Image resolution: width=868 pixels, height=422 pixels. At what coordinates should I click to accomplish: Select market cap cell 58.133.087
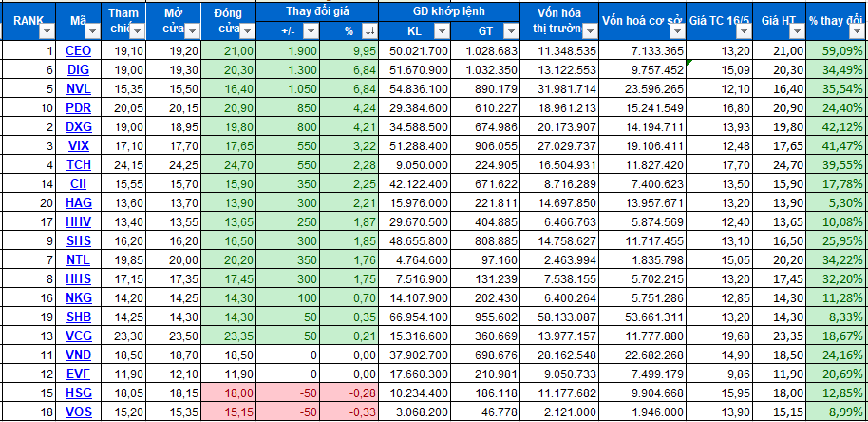click(559, 316)
